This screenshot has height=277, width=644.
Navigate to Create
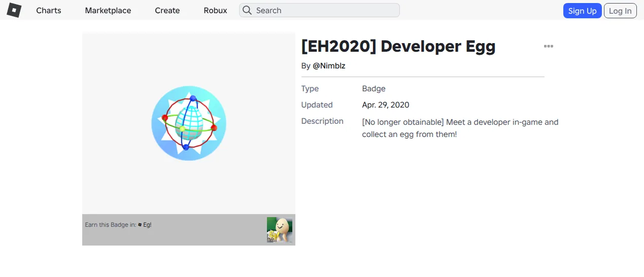(167, 10)
